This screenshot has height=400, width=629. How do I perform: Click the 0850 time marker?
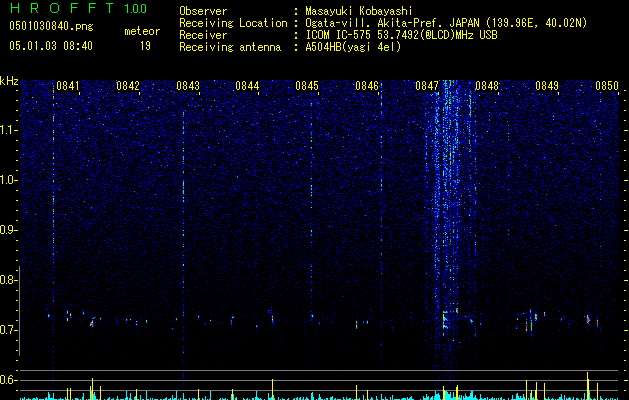[x=607, y=86]
